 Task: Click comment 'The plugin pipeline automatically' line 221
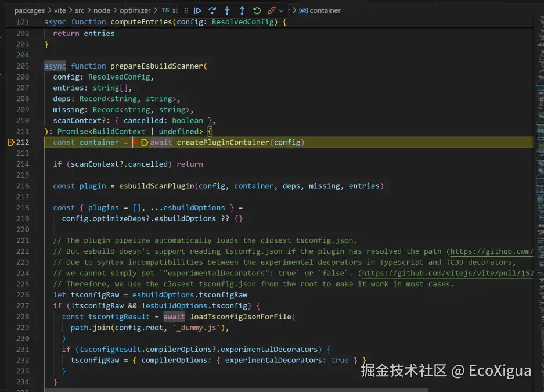139,240
